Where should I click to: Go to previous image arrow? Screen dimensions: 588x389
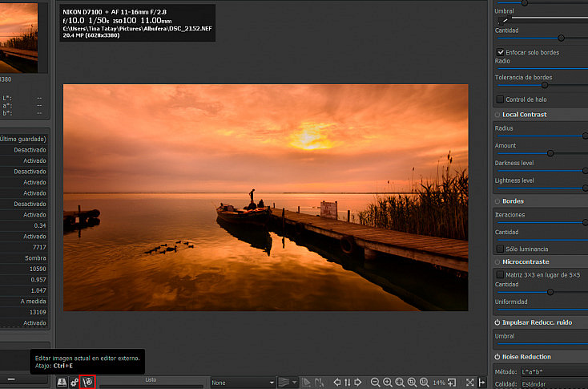point(337,383)
